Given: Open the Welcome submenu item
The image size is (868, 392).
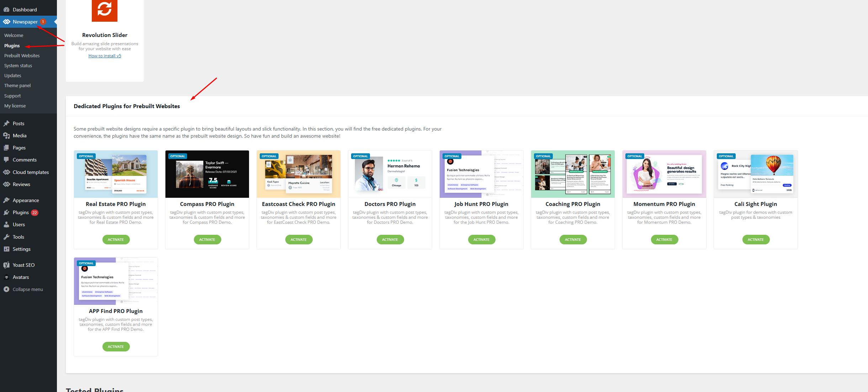Looking at the screenshot, I should [x=14, y=35].
